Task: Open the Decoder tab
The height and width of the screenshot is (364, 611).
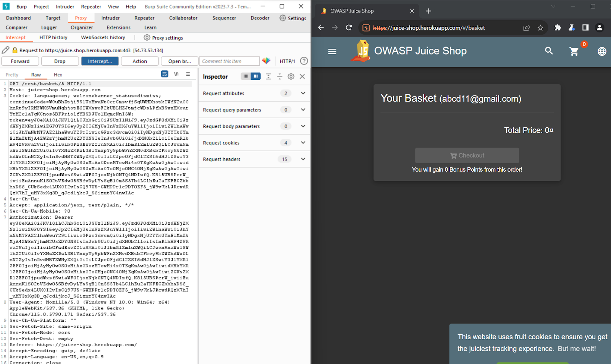Action: point(260,18)
